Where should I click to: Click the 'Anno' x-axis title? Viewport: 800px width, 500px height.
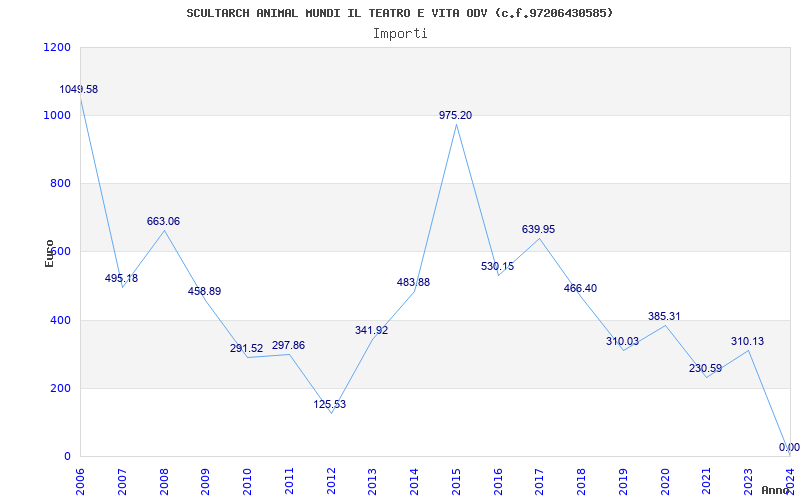[776, 490]
